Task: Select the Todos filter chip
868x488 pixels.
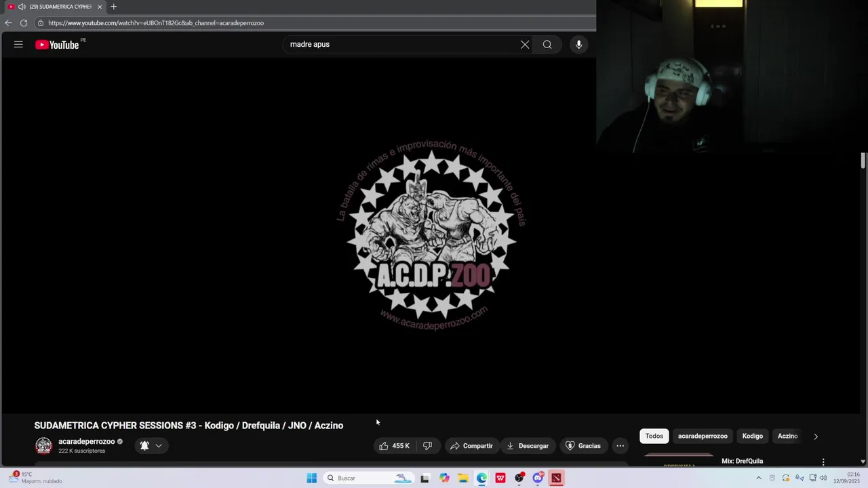Action: [654, 436]
